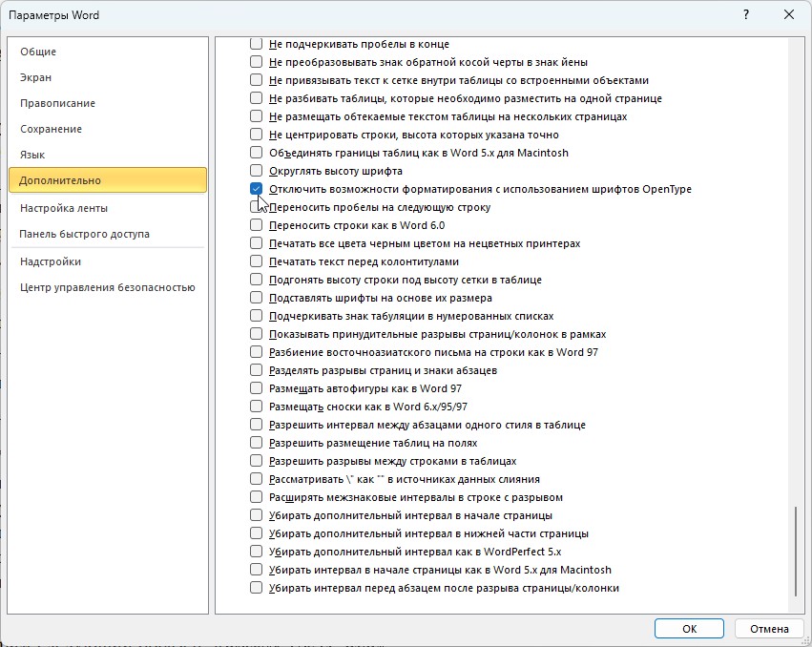Check Убирать дополнительный интервал как в WordPerfect 5.x
This screenshot has height=647, width=812.
pos(256,552)
